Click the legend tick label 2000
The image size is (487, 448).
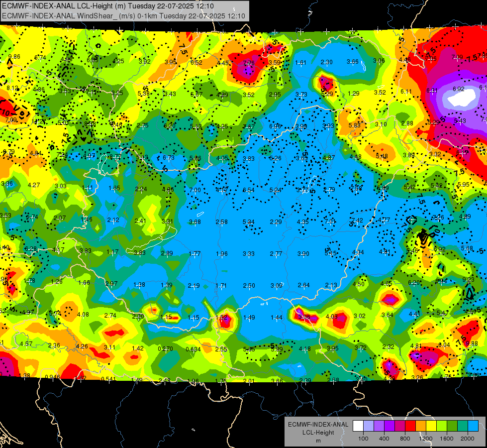click(x=468, y=439)
